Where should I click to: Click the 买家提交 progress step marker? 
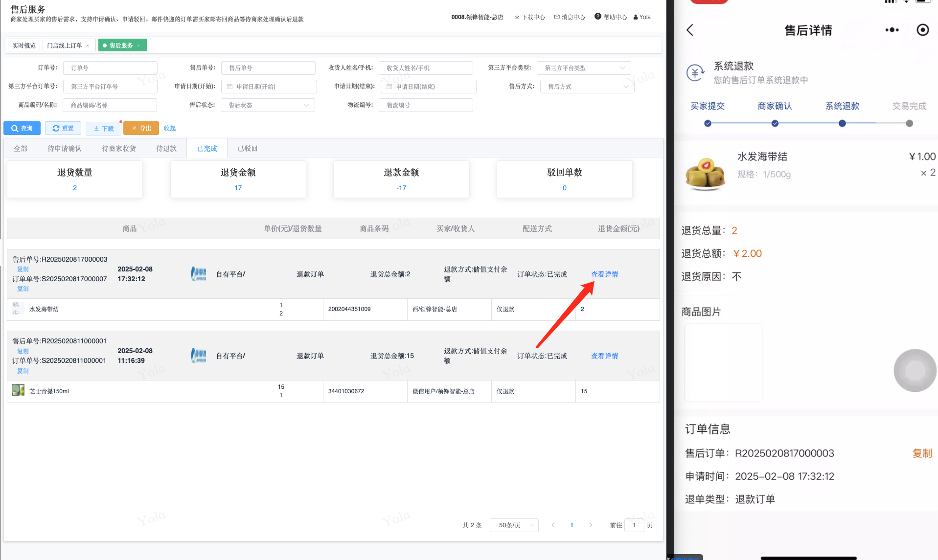click(708, 123)
